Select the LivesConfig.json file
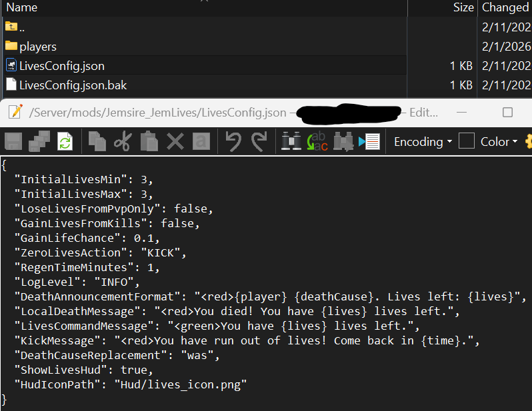This screenshot has width=532, height=411. [x=204, y=65]
